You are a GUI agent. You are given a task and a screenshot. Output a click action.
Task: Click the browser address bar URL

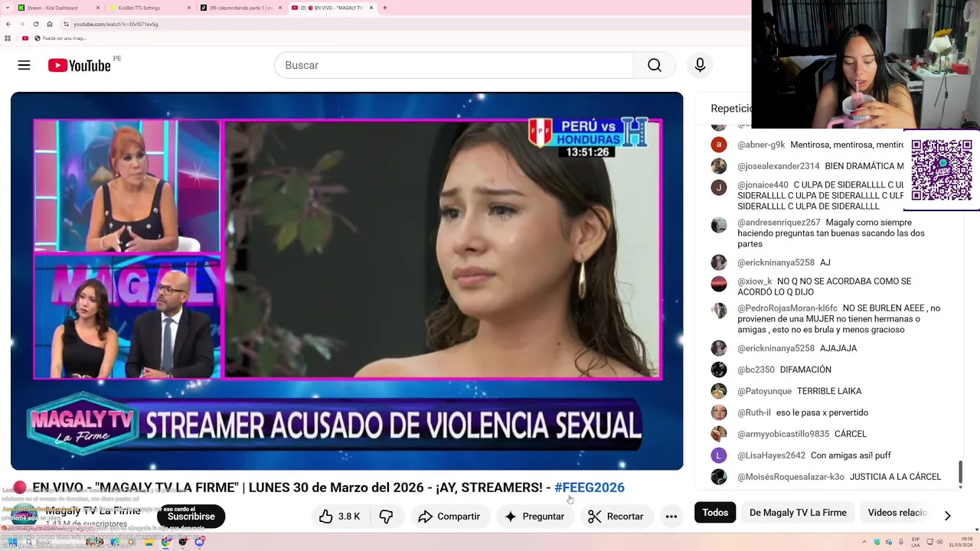coord(116,24)
